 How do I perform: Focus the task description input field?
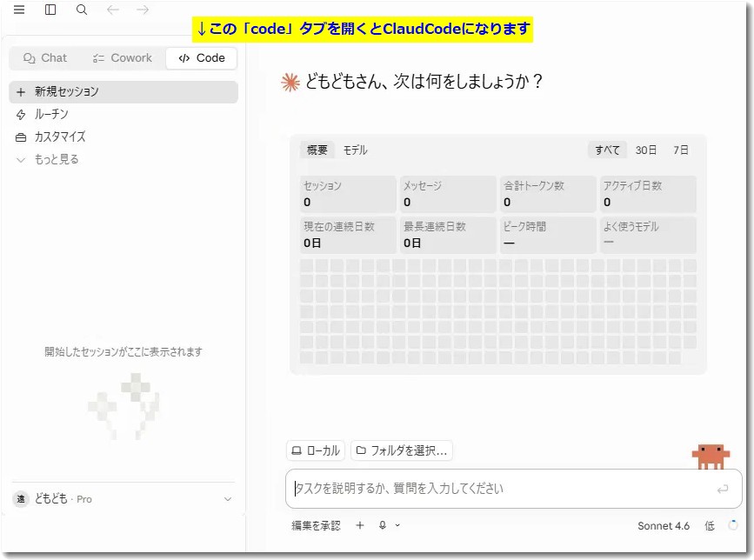tap(513, 489)
